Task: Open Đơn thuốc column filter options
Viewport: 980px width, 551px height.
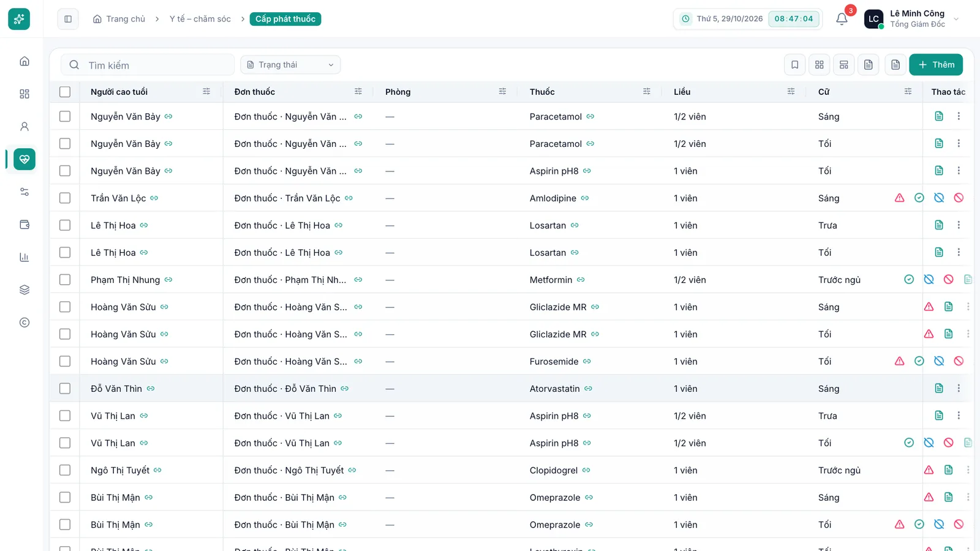Action: coord(358,92)
